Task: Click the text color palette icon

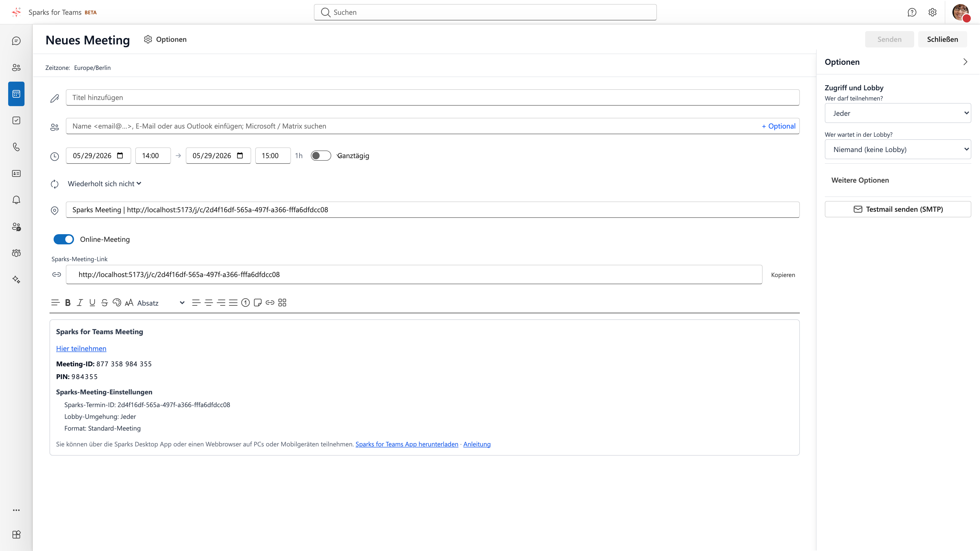Action: click(x=117, y=303)
